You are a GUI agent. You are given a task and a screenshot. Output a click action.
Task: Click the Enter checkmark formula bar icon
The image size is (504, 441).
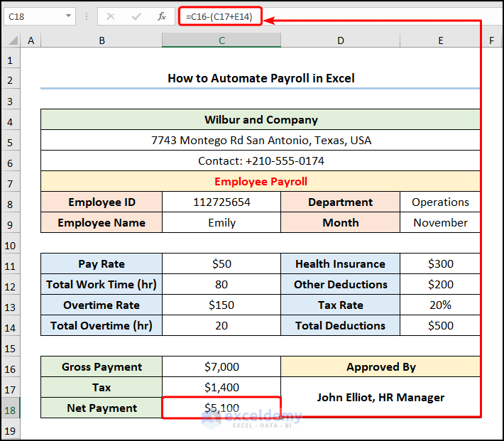click(x=136, y=16)
